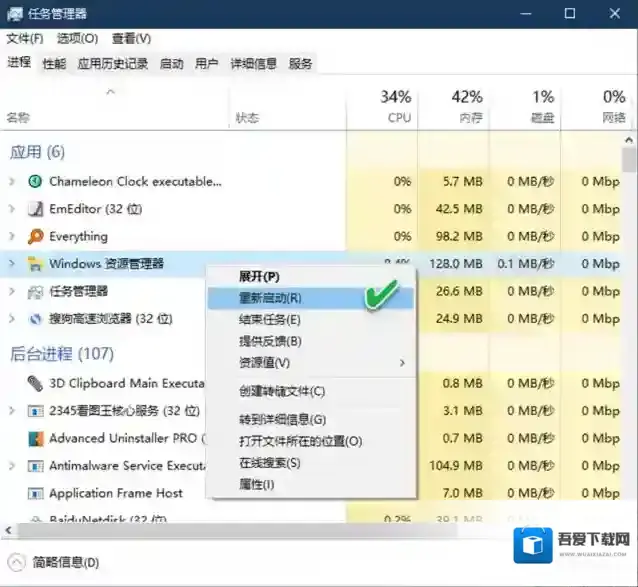This screenshot has width=638, height=587.
Task: Choose 结束任务(E) in the context menu
Action: pyautogui.click(x=311, y=320)
